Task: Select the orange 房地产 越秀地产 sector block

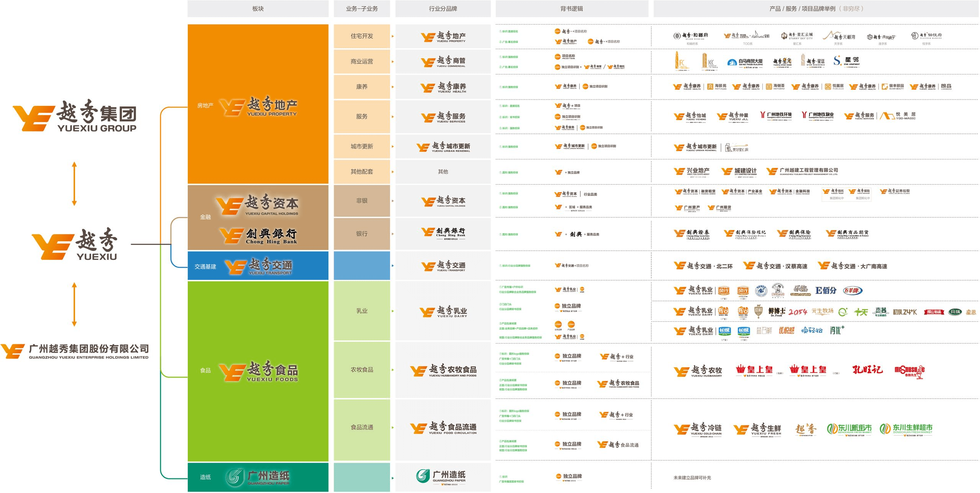Action: click(258, 104)
